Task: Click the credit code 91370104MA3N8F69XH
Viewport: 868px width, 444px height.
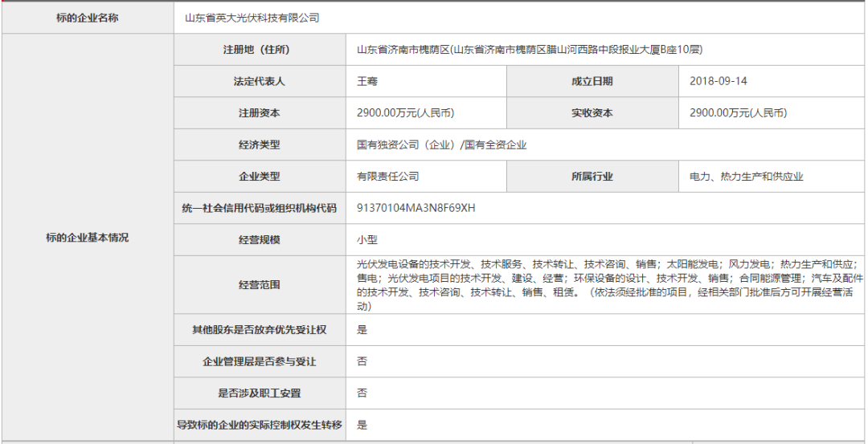Action: tap(416, 208)
